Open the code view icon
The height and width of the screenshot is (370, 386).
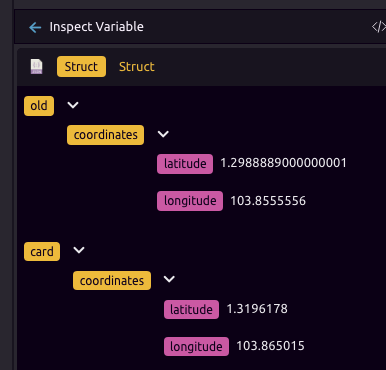[379, 27]
